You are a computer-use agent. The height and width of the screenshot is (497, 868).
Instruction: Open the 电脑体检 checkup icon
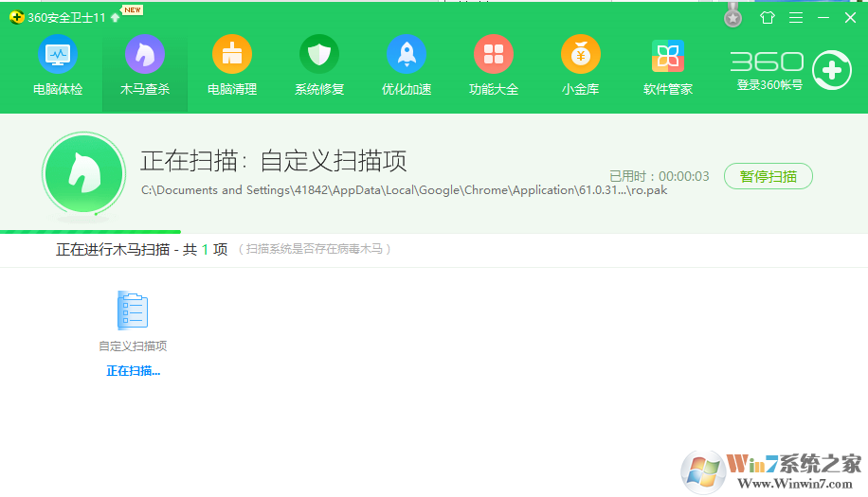[x=58, y=55]
